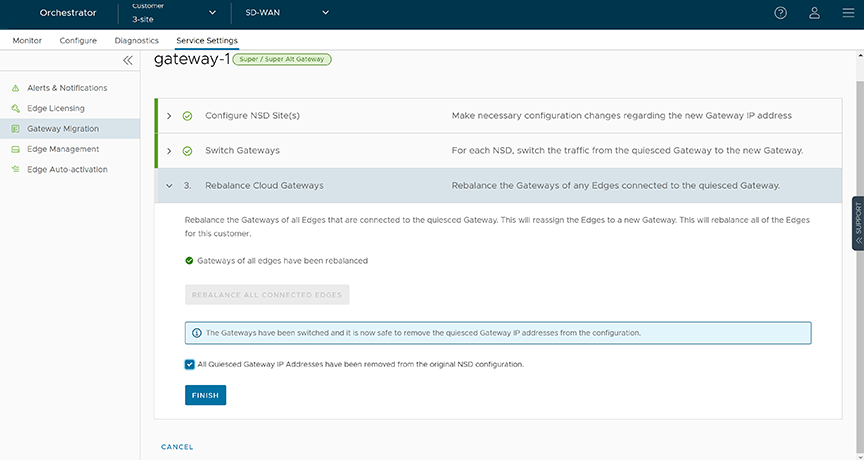Uncheck All Quiesced Gateway IP Addresses removed checkbox
This screenshot has width=864, height=460.
click(190, 364)
